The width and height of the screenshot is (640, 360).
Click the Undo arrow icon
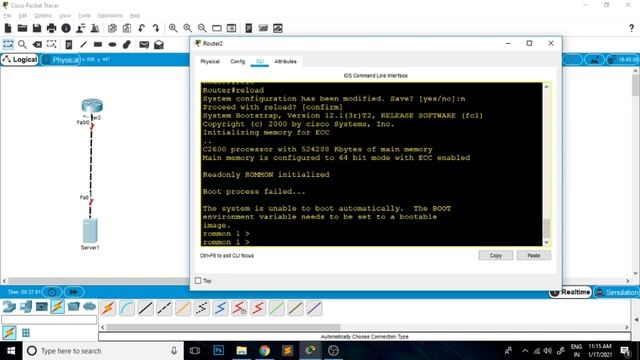tap(141, 28)
